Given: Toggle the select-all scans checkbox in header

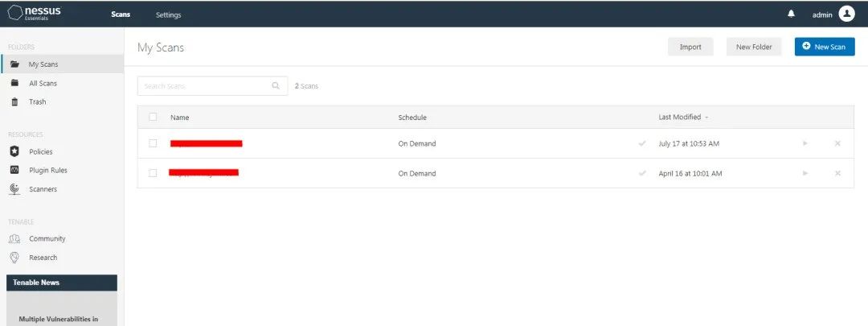Looking at the screenshot, I should click(153, 117).
